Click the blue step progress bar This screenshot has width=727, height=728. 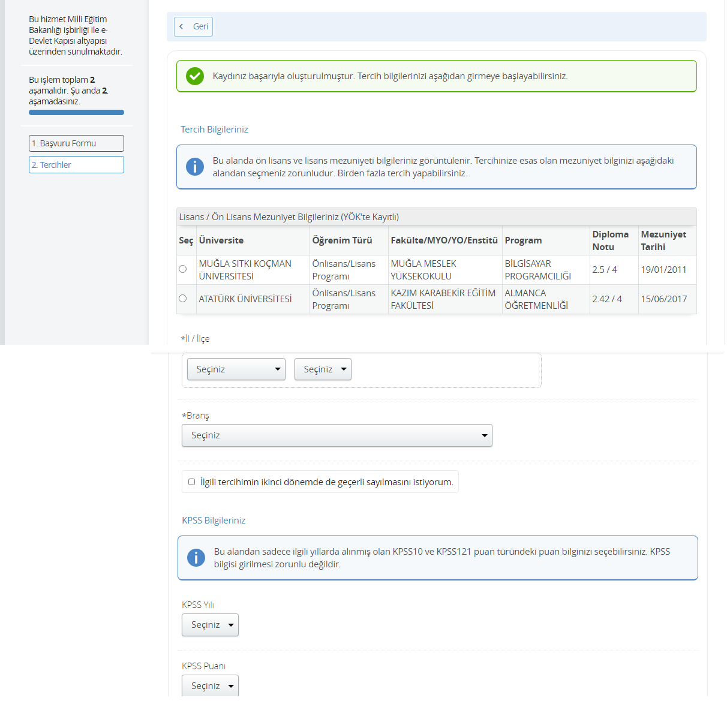(76, 112)
